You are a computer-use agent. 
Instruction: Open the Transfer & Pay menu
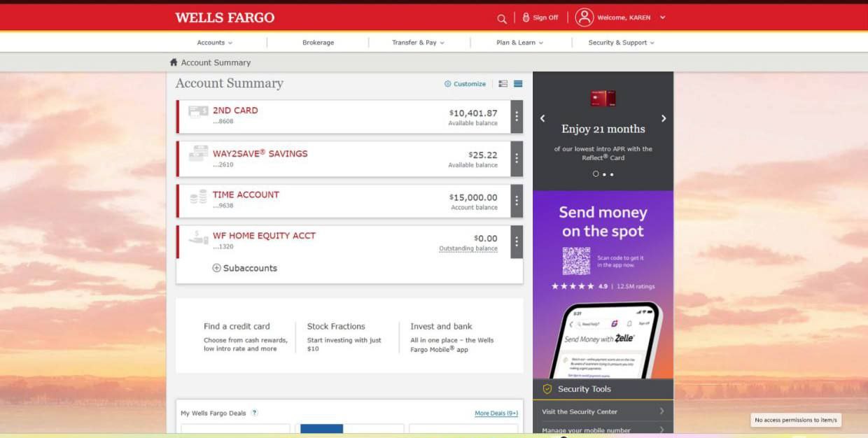tap(418, 43)
